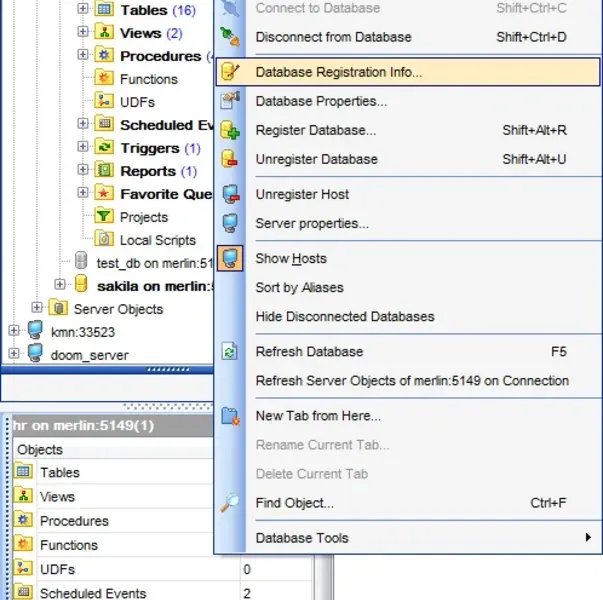603x600 pixels.
Task: Click the doom_server host monitor icon
Action: tap(35, 353)
